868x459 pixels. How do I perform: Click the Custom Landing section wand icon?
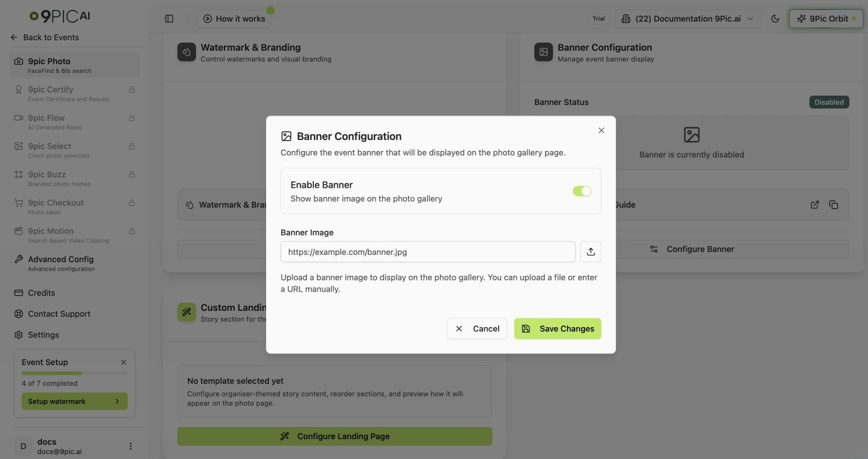pos(187,312)
